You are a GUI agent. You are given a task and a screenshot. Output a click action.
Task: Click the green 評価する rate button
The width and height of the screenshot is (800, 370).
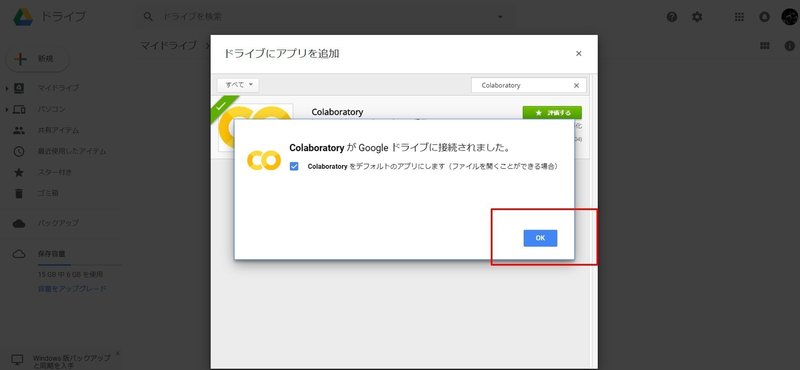[x=552, y=113]
